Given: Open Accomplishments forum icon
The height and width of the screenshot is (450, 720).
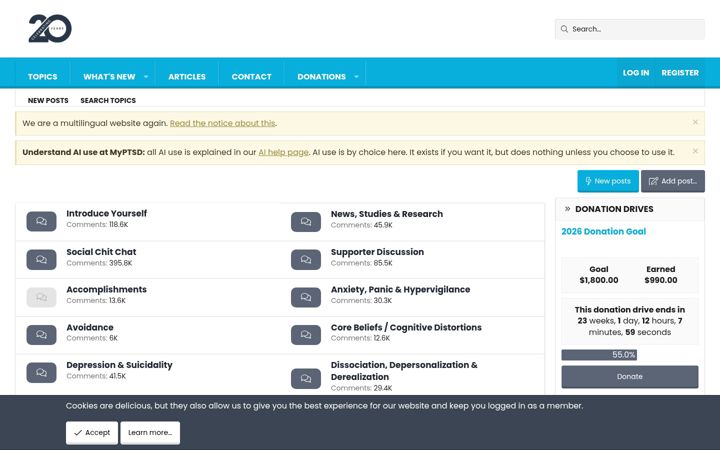Looking at the screenshot, I should (x=41, y=297).
